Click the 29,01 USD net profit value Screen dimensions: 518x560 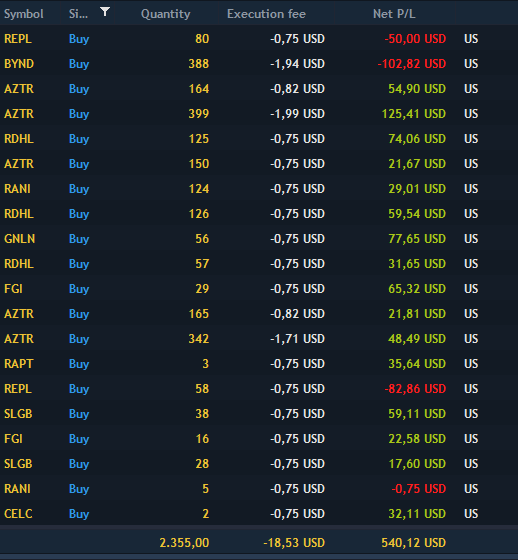click(x=417, y=189)
